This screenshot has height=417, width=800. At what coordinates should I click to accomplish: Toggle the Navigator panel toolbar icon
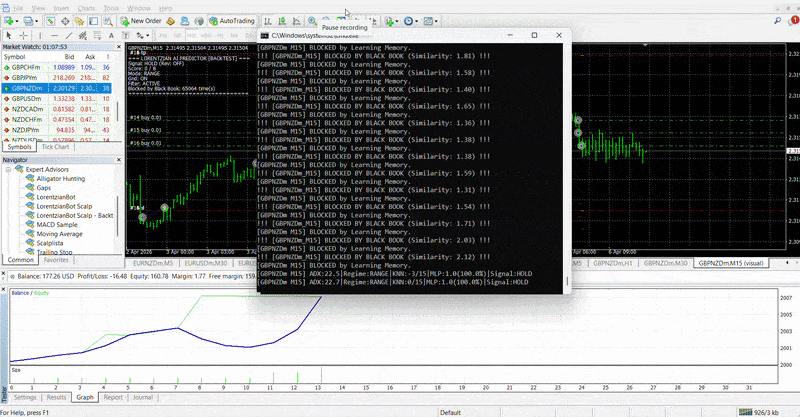pos(79,21)
